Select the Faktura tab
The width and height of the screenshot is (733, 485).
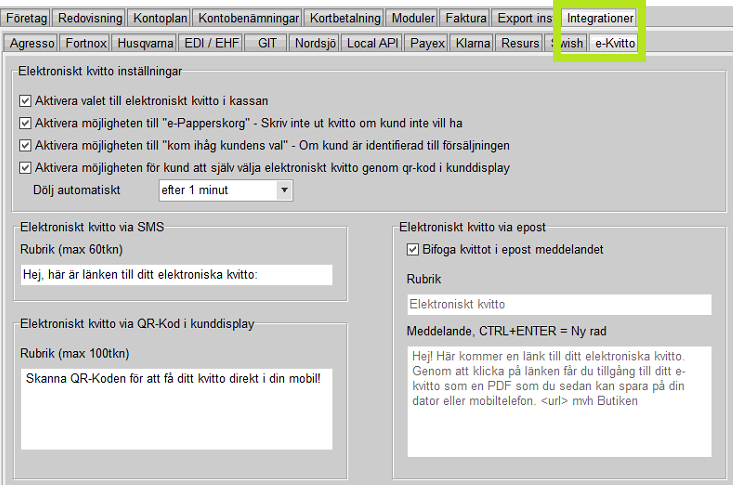[466, 18]
